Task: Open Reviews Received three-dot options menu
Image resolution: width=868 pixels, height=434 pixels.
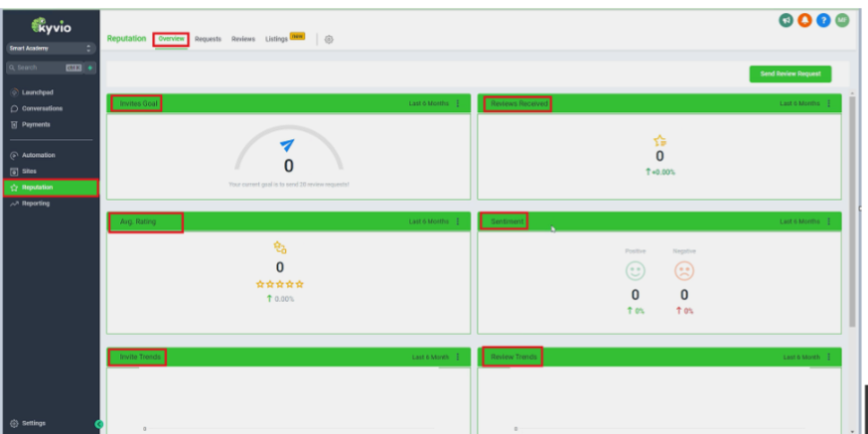Action: tap(828, 103)
